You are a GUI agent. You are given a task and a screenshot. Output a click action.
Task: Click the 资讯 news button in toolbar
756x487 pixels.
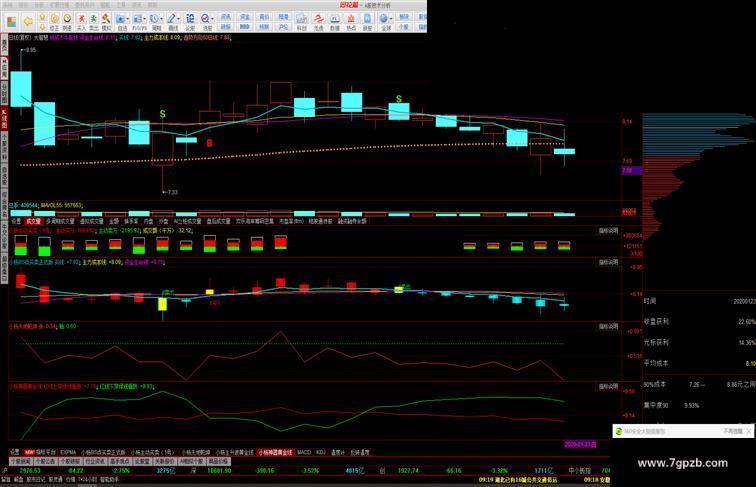coord(226,17)
